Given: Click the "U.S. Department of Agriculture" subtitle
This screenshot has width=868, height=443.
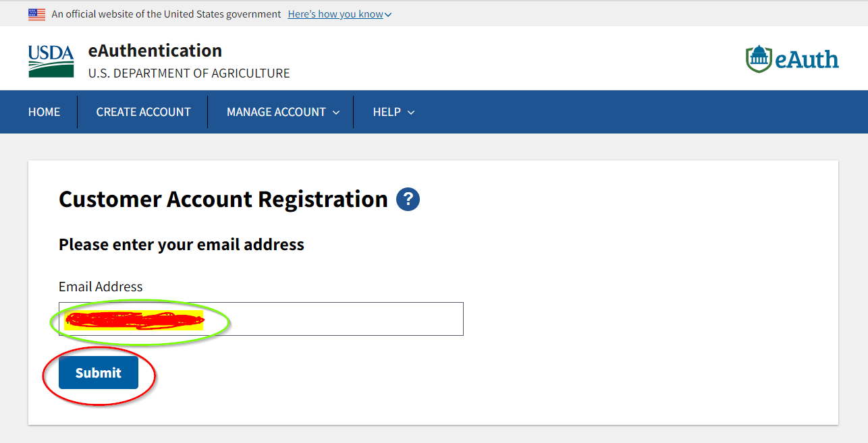Looking at the screenshot, I should point(189,73).
